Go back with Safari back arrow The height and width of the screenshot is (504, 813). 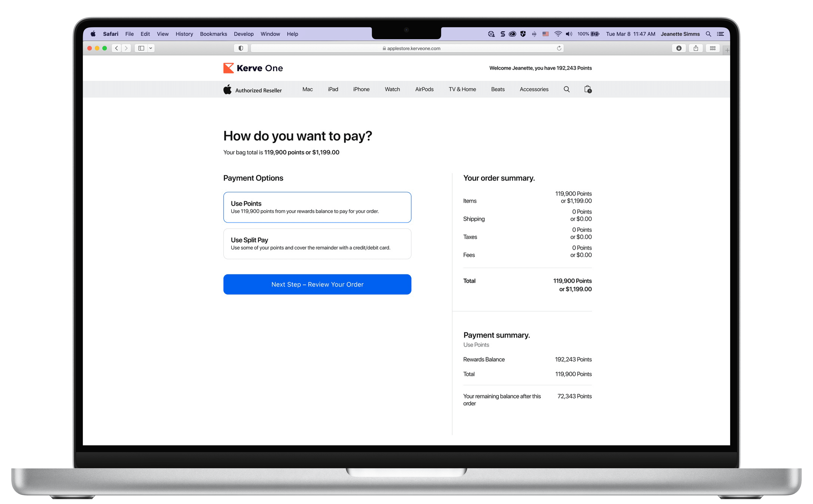pyautogui.click(x=116, y=48)
